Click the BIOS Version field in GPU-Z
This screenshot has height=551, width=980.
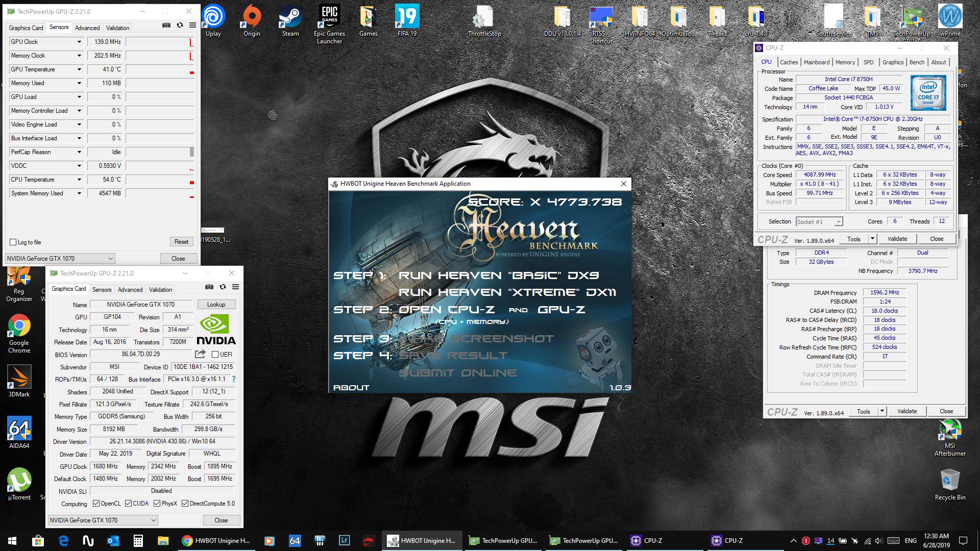141,354
